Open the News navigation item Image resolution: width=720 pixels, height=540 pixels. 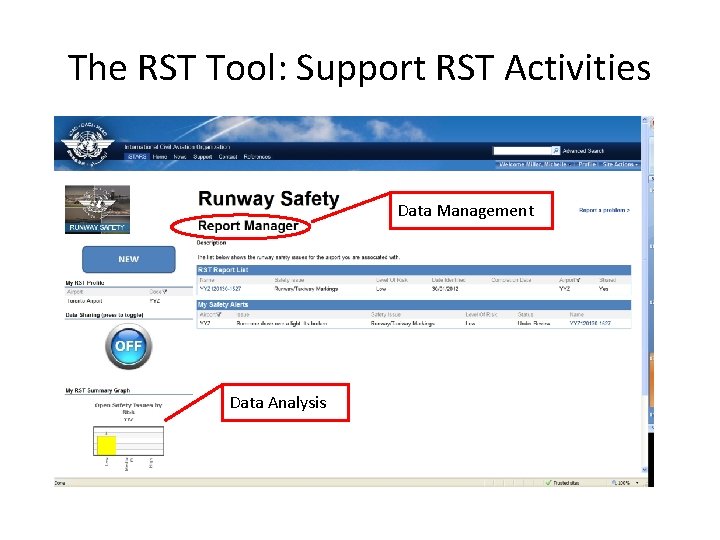[180, 157]
